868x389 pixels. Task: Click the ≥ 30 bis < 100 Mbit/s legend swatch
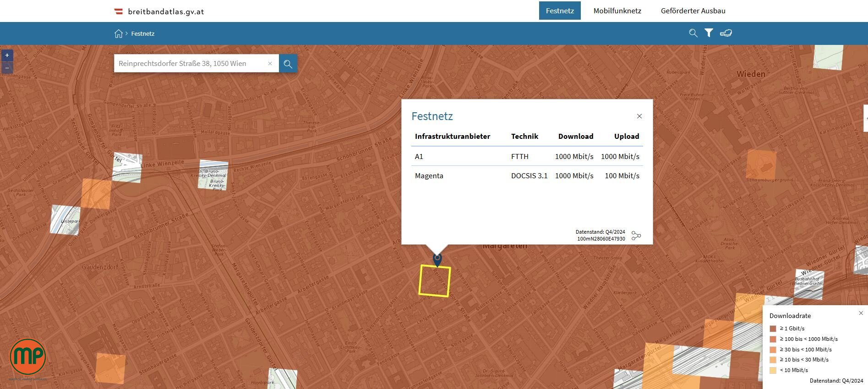coord(773,350)
